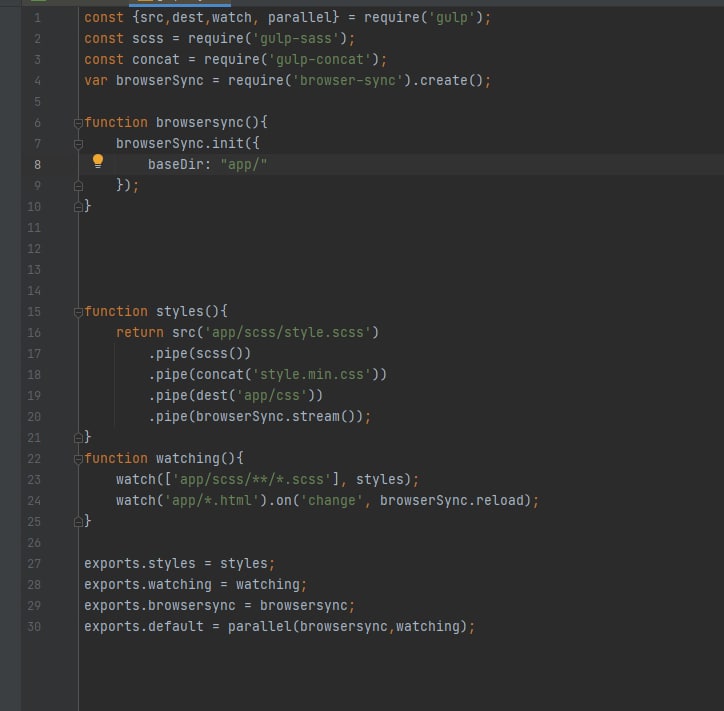
Task: Click fold end marker on line 21
Action: pos(78,438)
